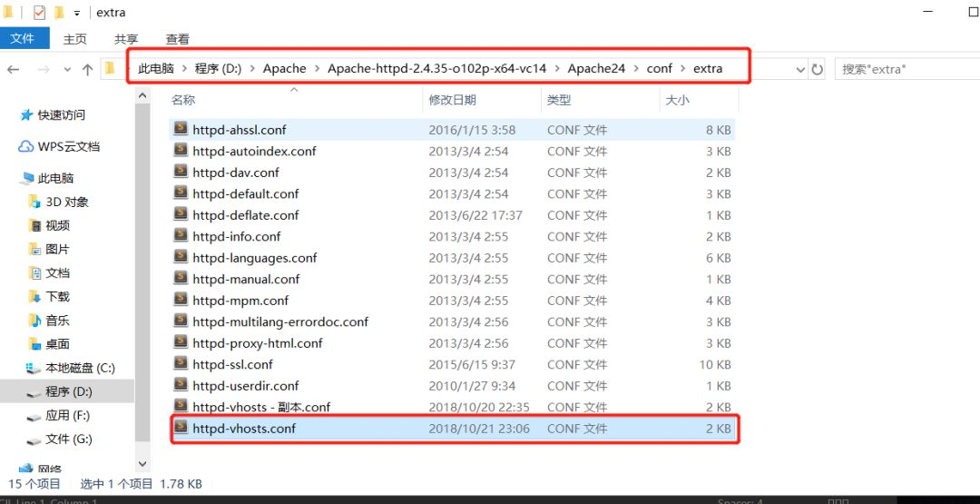Image resolution: width=980 pixels, height=504 pixels.
Task: Open 下载 folder in sidebar
Action: [57, 297]
